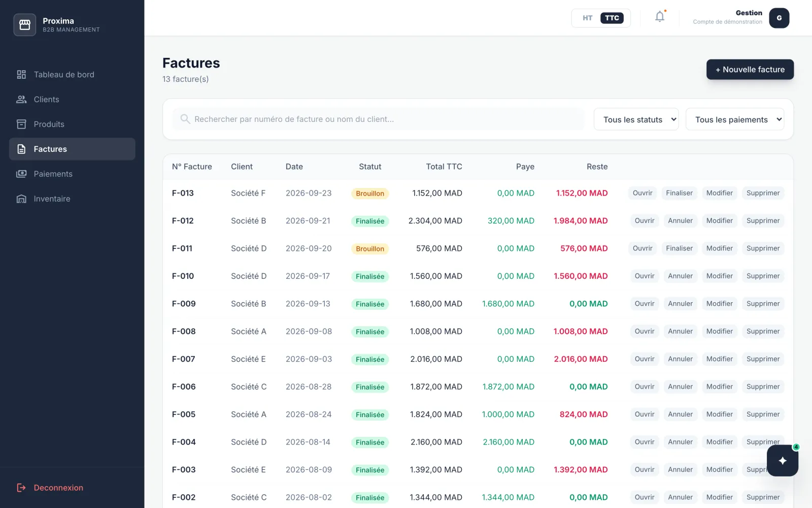Click Ouvrir for invoice F-004

point(644,442)
